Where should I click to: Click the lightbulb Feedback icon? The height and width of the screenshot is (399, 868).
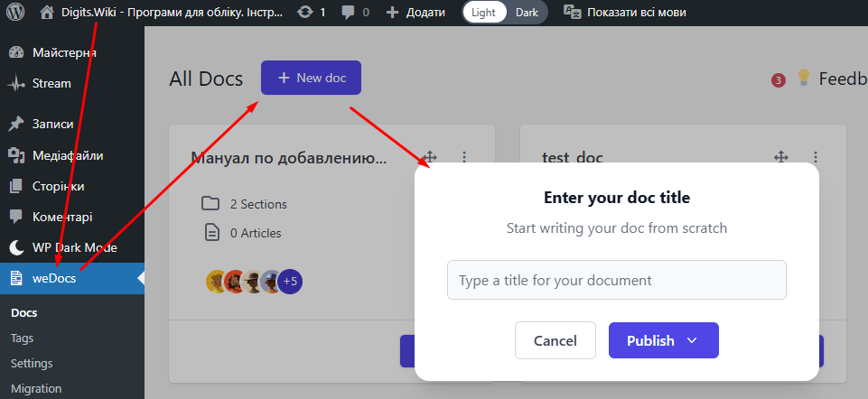(803, 78)
